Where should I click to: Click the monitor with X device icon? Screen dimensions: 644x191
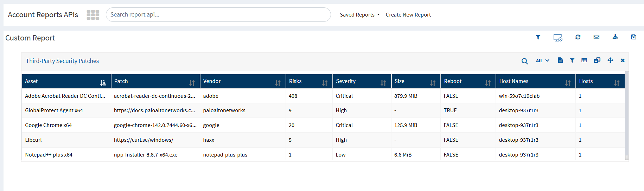557,38
